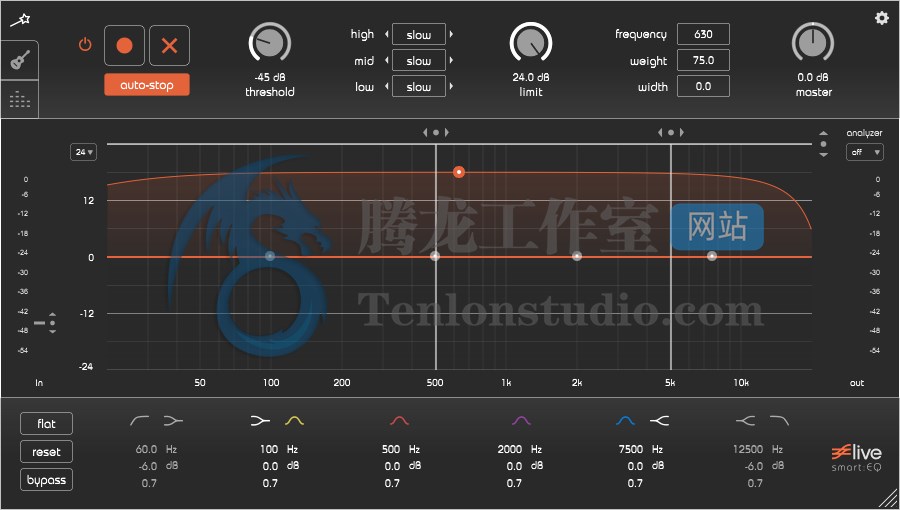Grab the 5k crossover handle
This screenshot has height=510, width=900.
tap(670, 133)
